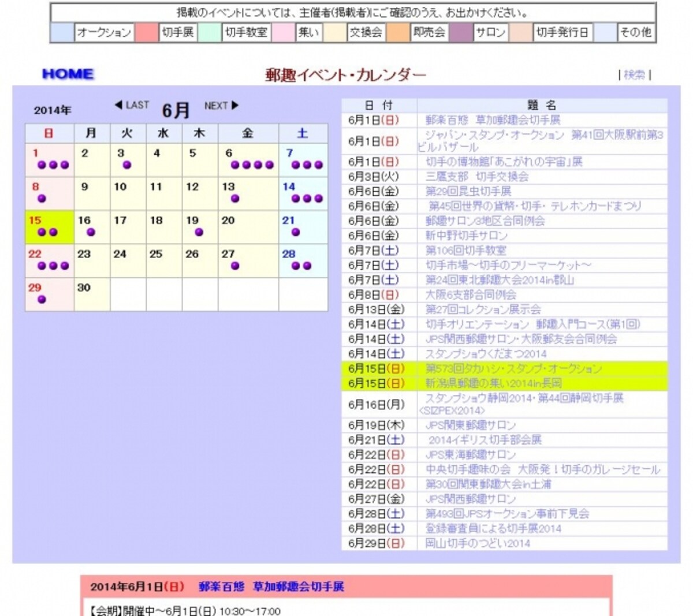Select the その他 legend label

coord(635,32)
